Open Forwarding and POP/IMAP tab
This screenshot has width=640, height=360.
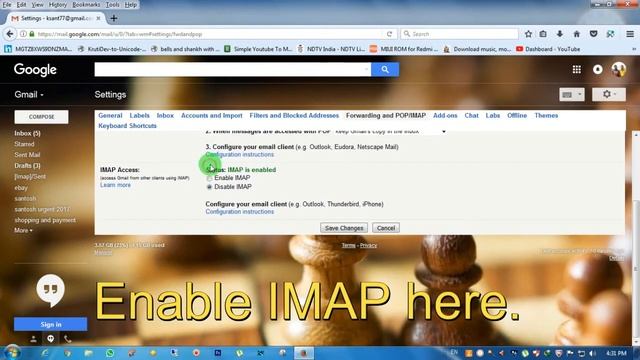click(x=386, y=116)
